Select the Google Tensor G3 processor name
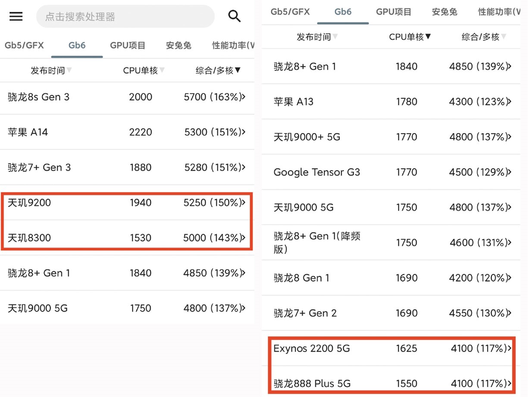The height and width of the screenshot is (397, 532). tap(317, 172)
